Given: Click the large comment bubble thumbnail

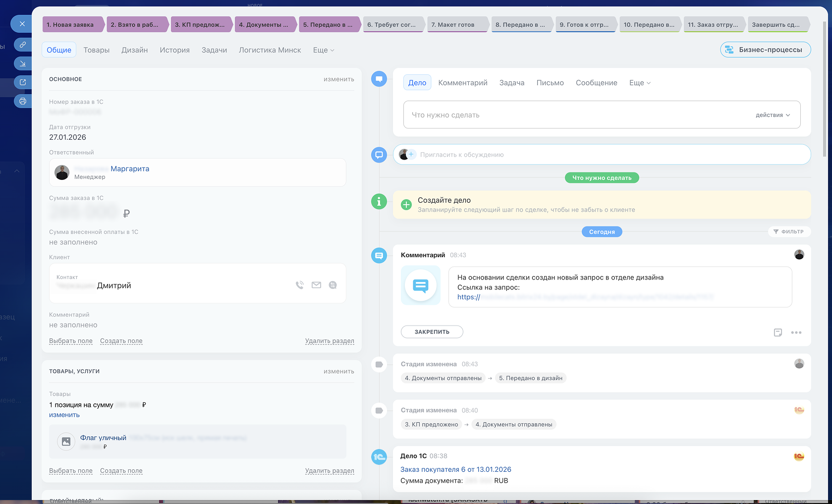Looking at the screenshot, I should [x=421, y=285].
